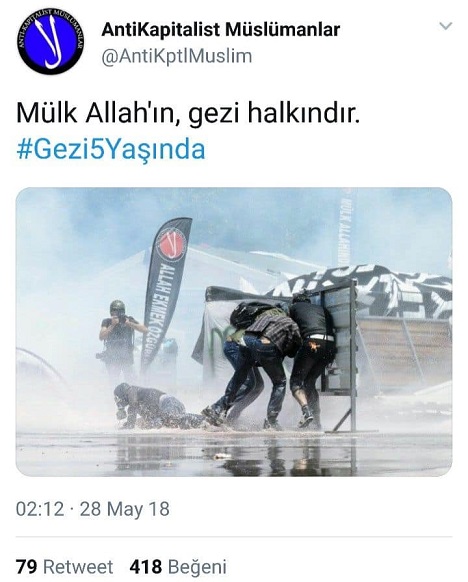Select the tweet text Mülk Allah'ın, gezi halkındır
This screenshot has height=582, width=468.
click(x=188, y=113)
